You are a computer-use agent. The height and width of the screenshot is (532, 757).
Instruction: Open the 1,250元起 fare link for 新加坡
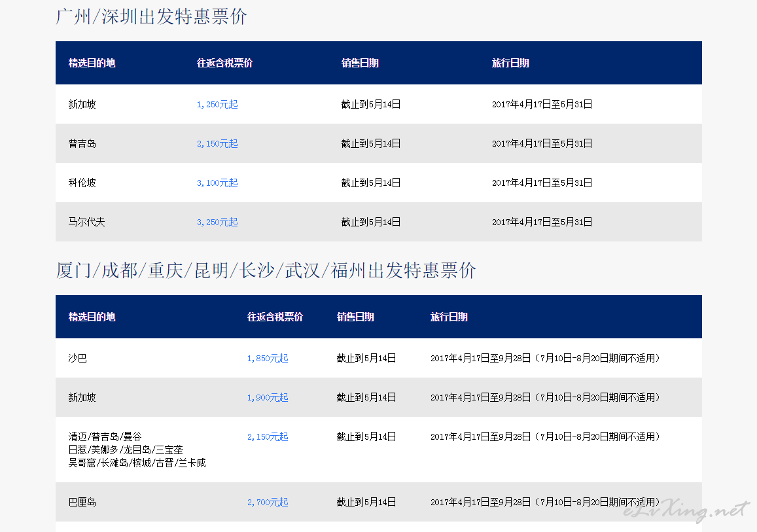(217, 104)
